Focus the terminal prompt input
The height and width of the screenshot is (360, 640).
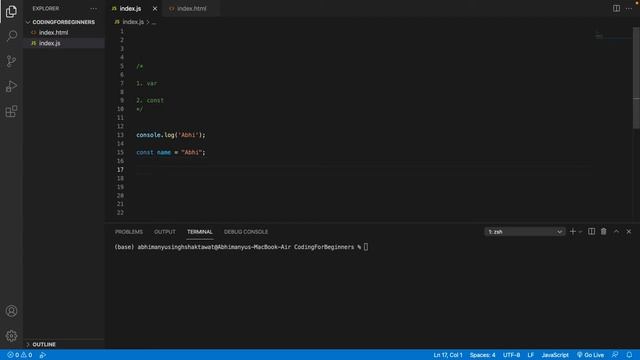366,247
